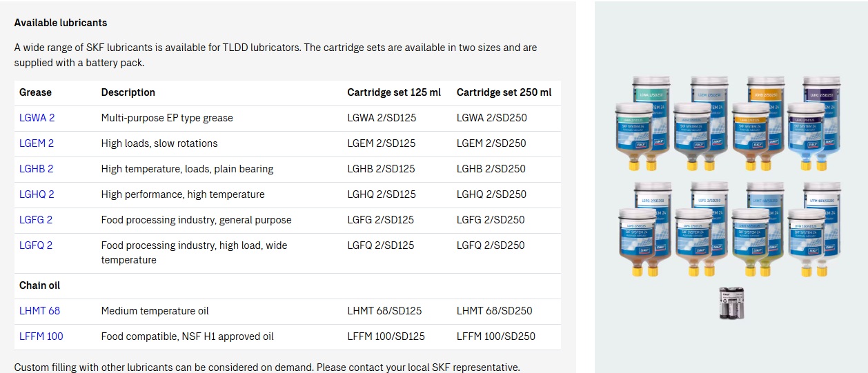Follow the LGHQ 2 grease link
This screenshot has height=373, width=868.
coord(37,194)
